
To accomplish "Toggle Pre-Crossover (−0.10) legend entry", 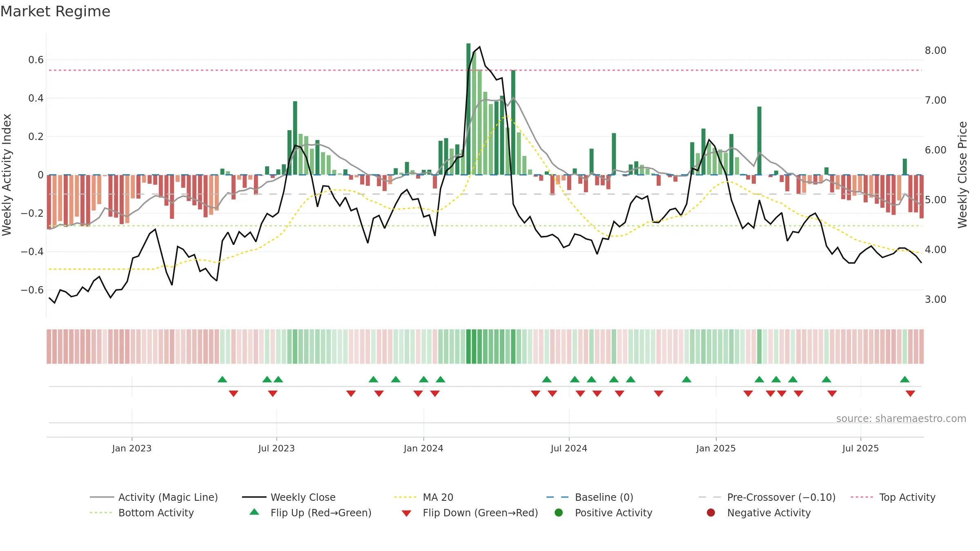I will (767, 497).
